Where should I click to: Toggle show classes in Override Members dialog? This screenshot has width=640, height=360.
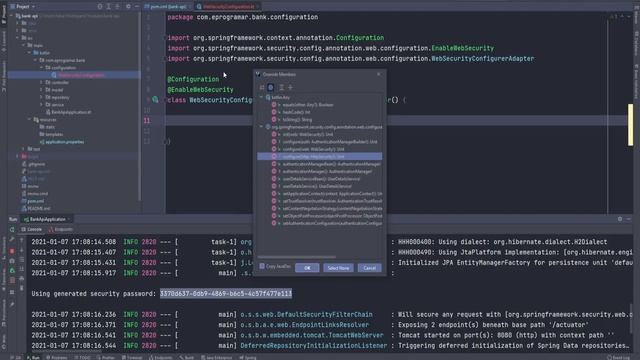(271, 87)
